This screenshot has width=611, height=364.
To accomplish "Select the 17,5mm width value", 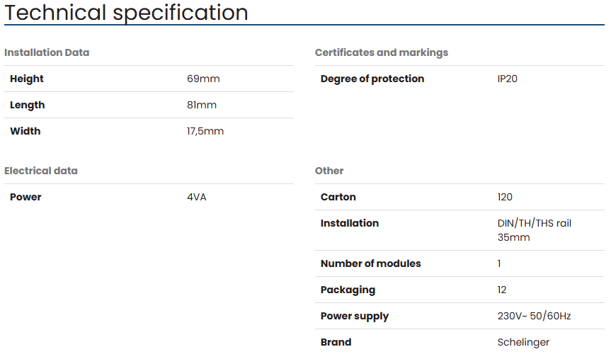I will [205, 131].
